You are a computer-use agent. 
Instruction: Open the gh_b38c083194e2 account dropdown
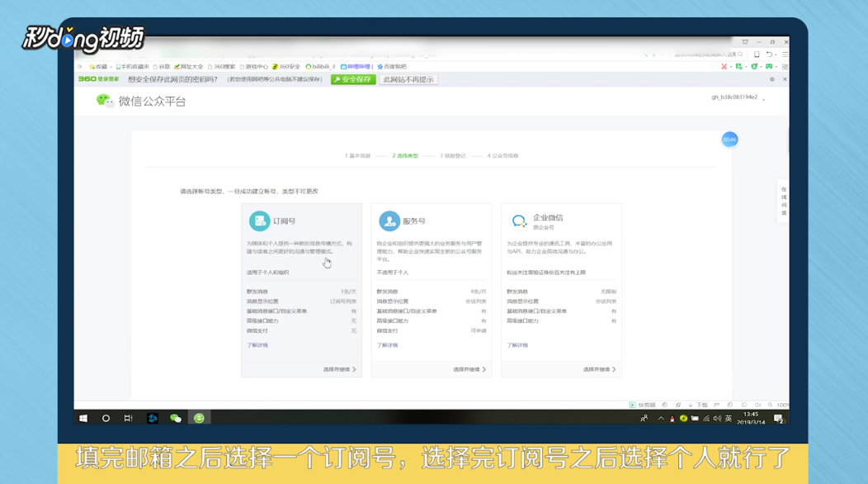coord(738,97)
